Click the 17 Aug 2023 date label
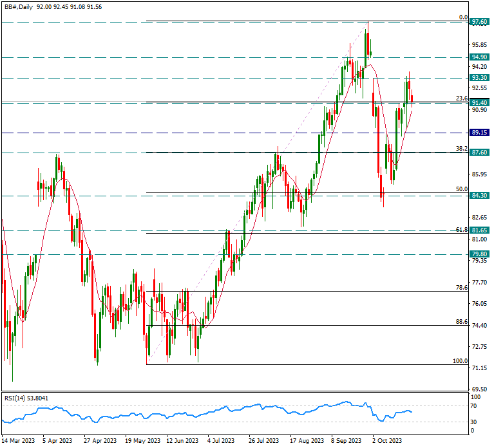This screenshot has height=448, width=494. click(307, 440)
